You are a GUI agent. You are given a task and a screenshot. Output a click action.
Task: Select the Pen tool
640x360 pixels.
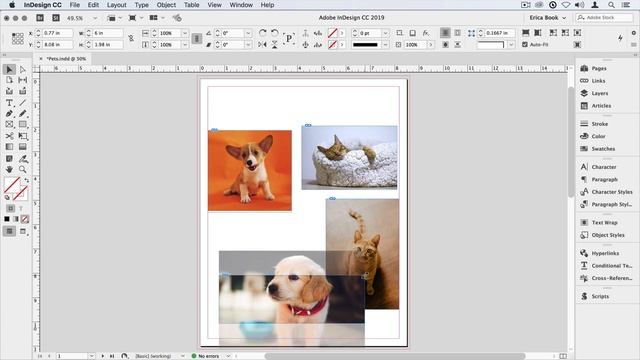click(9, 114)
